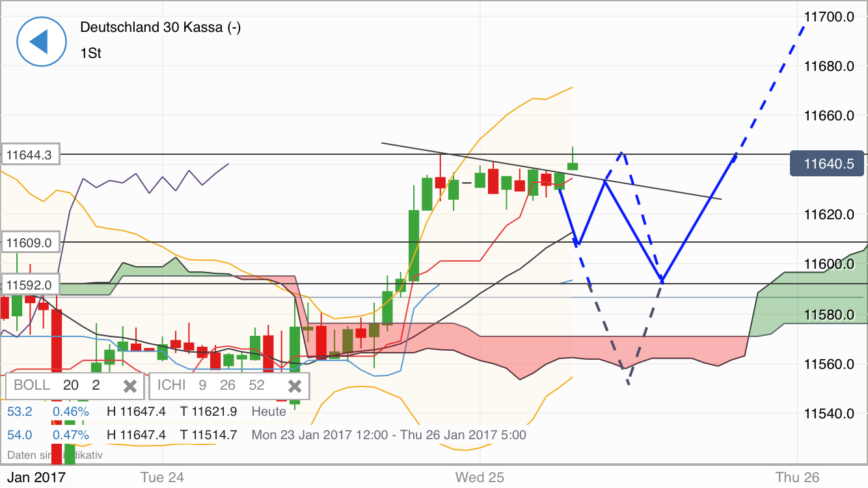The width and height of the screenshot is (868, 488).
Task: Edit the Bollinger deviation value 2
Action: [96, 385]
